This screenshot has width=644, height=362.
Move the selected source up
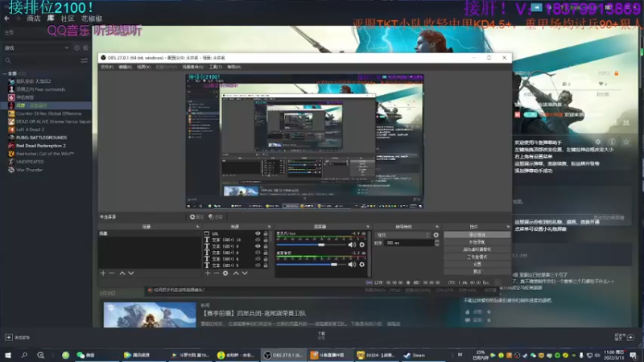[x=236, y=273]
